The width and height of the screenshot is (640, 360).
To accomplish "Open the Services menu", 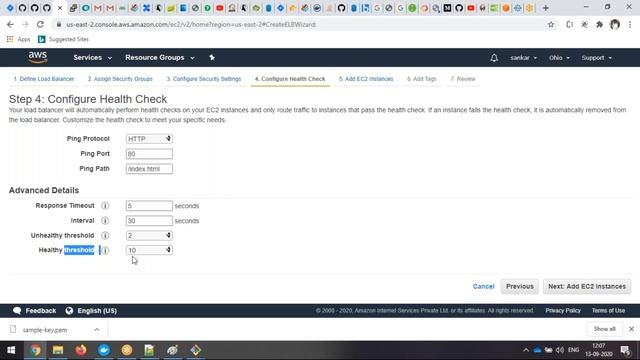I will tap(92, 58).
